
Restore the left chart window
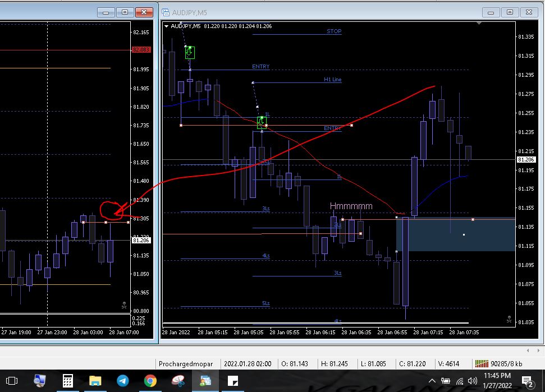pos(125,12)
